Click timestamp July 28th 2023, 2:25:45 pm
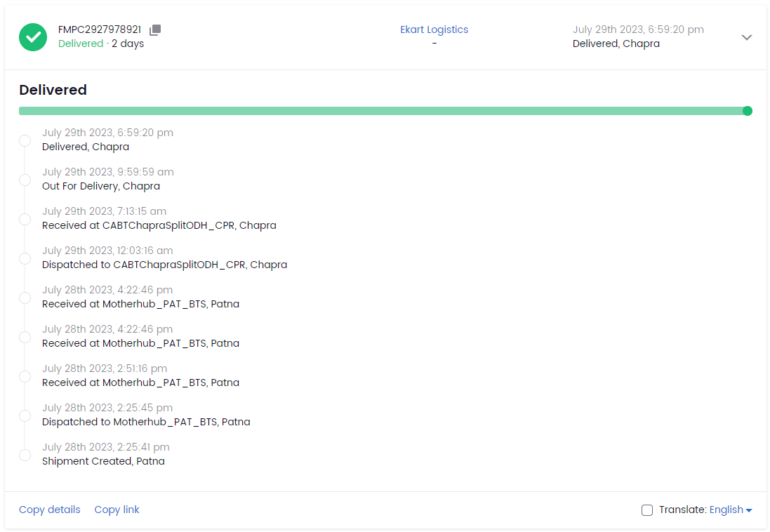 point(107,408)
